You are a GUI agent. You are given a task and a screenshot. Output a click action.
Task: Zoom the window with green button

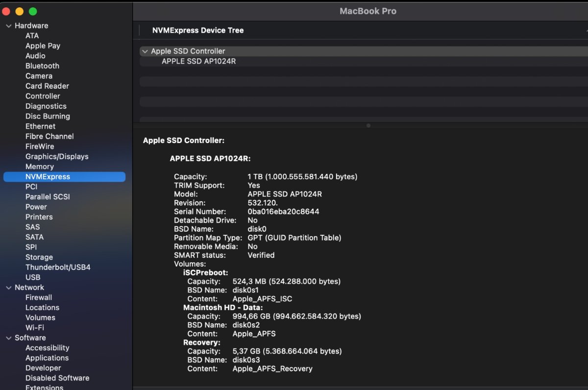[33, 11]
